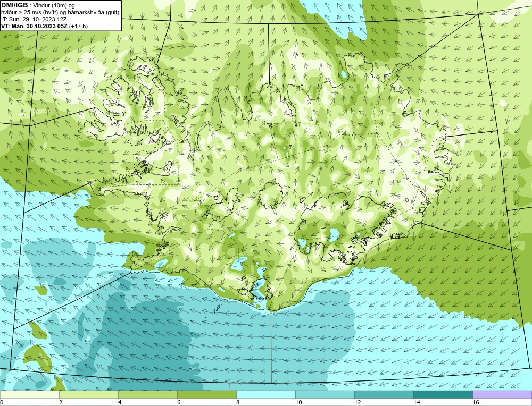Click the legend scale label '10'
The height and width of the screenshot is (406, 532).
[298, 402]
